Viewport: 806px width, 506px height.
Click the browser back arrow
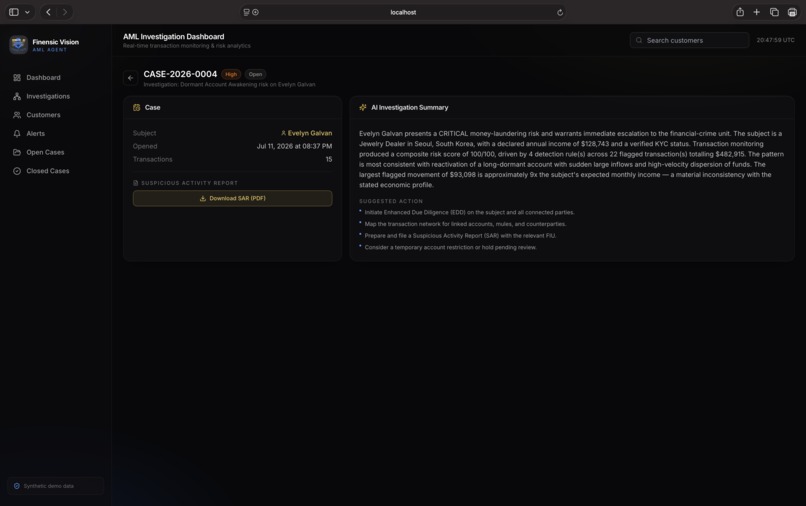tap(48, 12)
